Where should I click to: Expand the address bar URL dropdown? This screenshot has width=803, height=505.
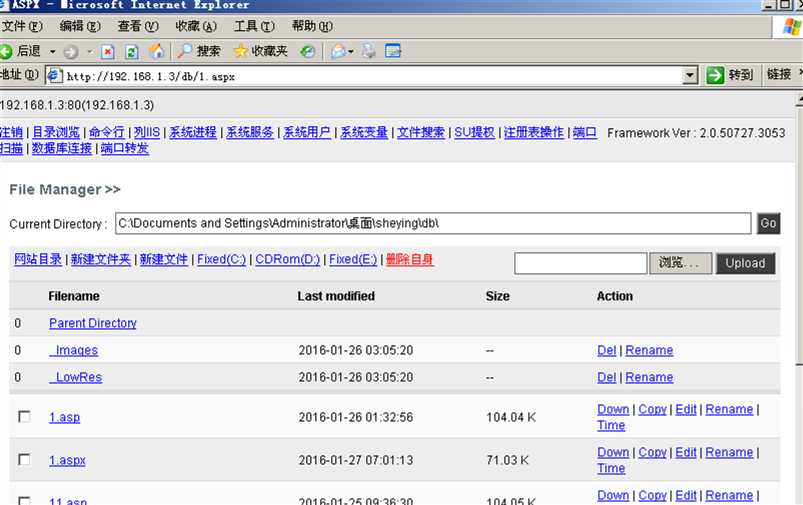coord(690,76)
